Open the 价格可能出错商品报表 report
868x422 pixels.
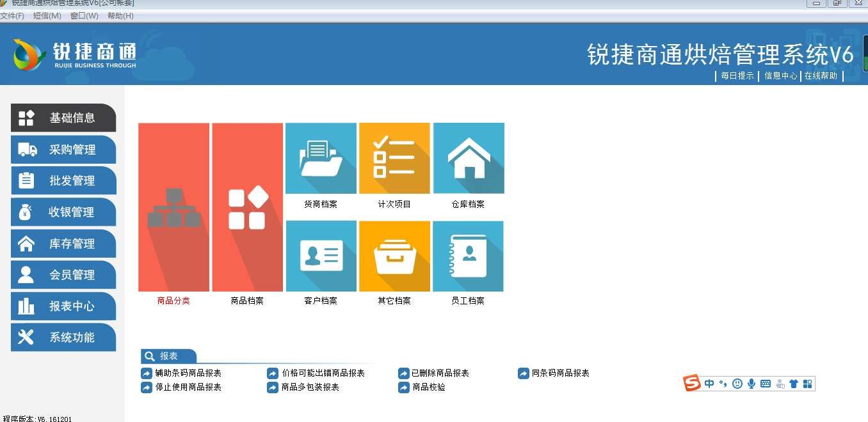[x=316, y=373]
